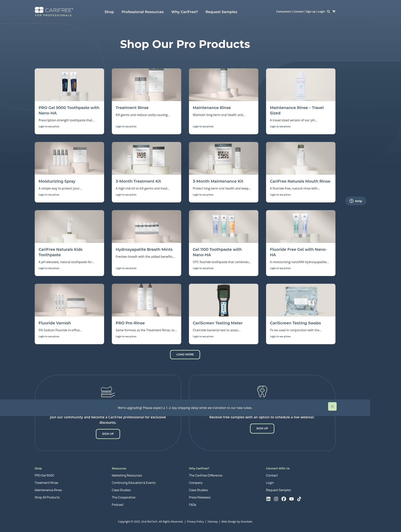Click Login to see prices under Fluoride Varnish
401x532 pixels.
49,336
